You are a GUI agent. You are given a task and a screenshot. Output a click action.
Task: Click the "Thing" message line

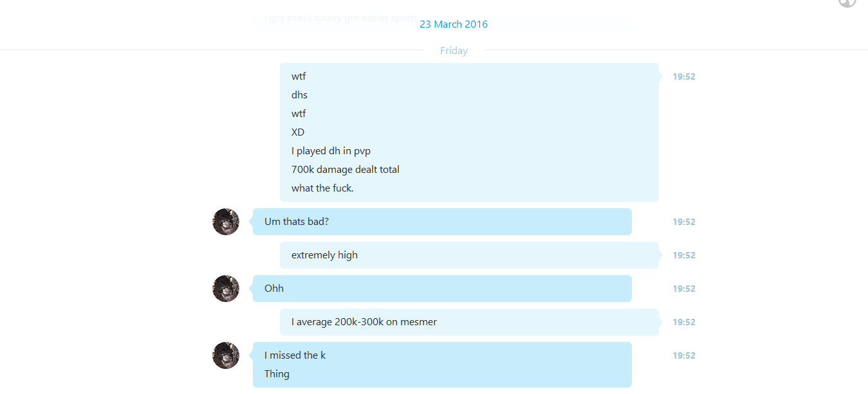pyautogui.click(x=277, y=374)
